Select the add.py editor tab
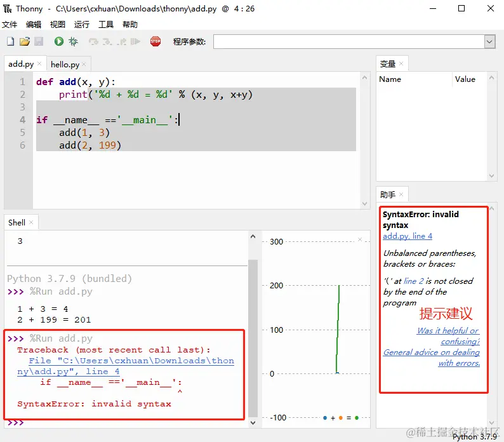The width and height of the screenshot is (504, 442). 21,64
